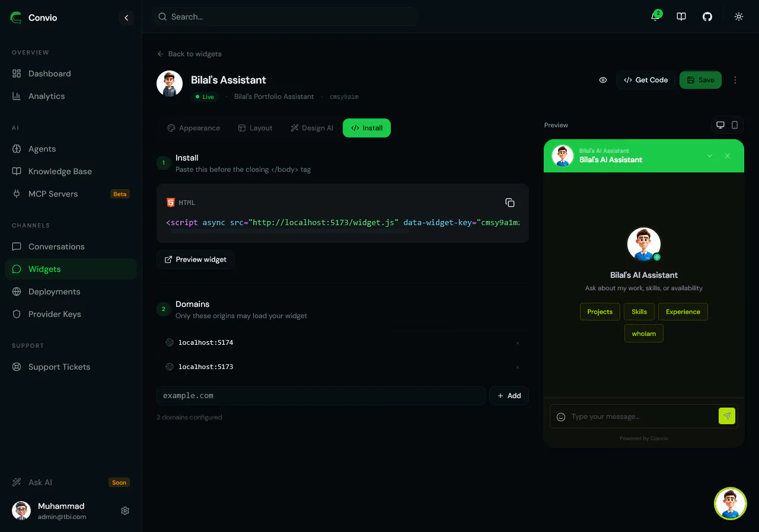Open Knowledge Base

point(71,171)
